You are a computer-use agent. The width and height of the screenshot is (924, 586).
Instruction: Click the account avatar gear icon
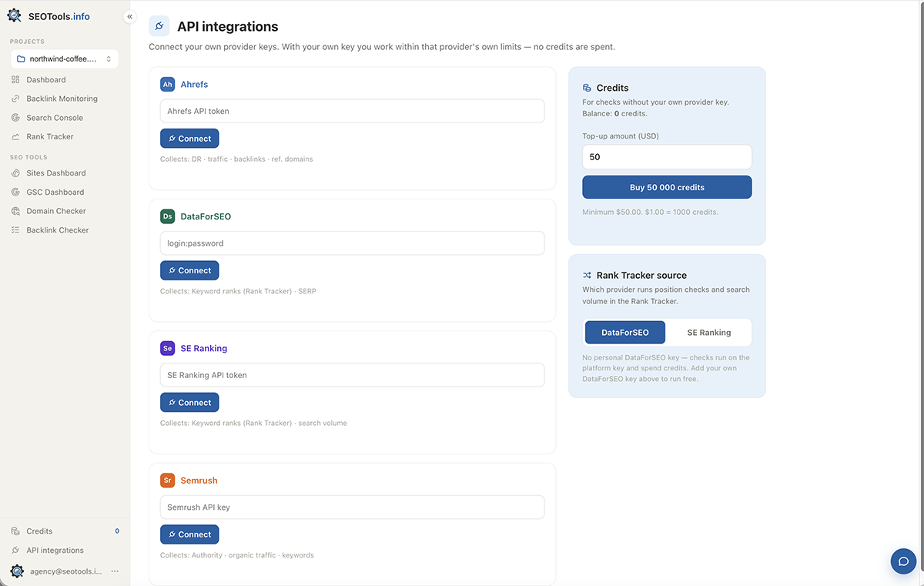pyautogui.click(x=17, y=571)
